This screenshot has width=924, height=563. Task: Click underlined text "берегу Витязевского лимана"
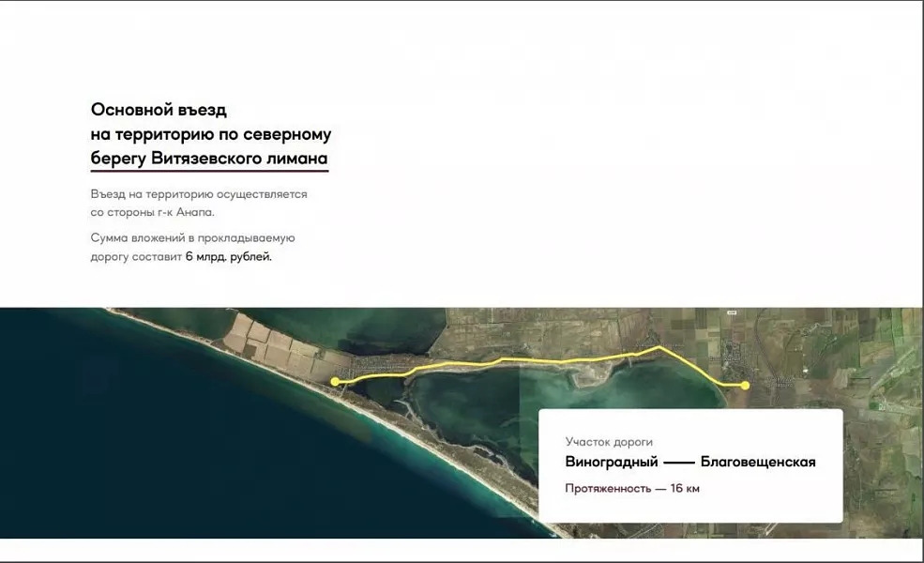(209, 158)
